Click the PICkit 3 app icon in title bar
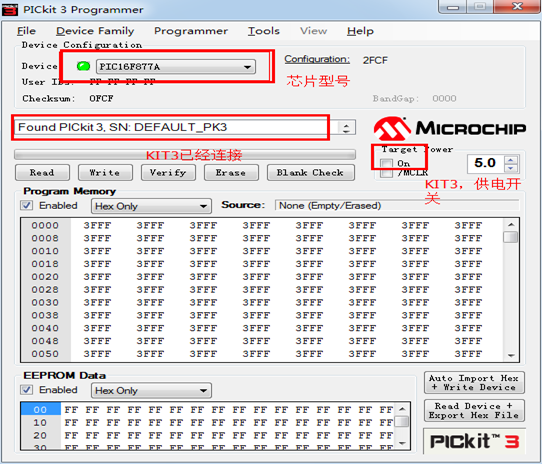The image size is (542, 464). point(10,10)
